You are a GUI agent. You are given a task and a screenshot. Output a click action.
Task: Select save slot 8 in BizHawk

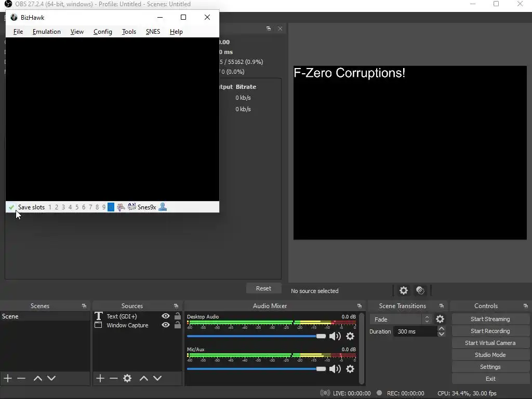(x=97, y=207)
